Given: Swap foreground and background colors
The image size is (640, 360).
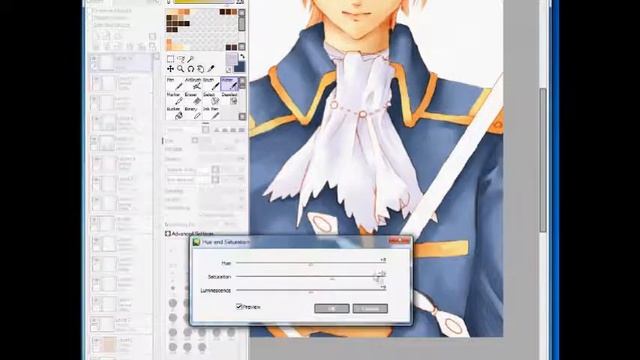Looking at the screenshot, I should (242, 56).
